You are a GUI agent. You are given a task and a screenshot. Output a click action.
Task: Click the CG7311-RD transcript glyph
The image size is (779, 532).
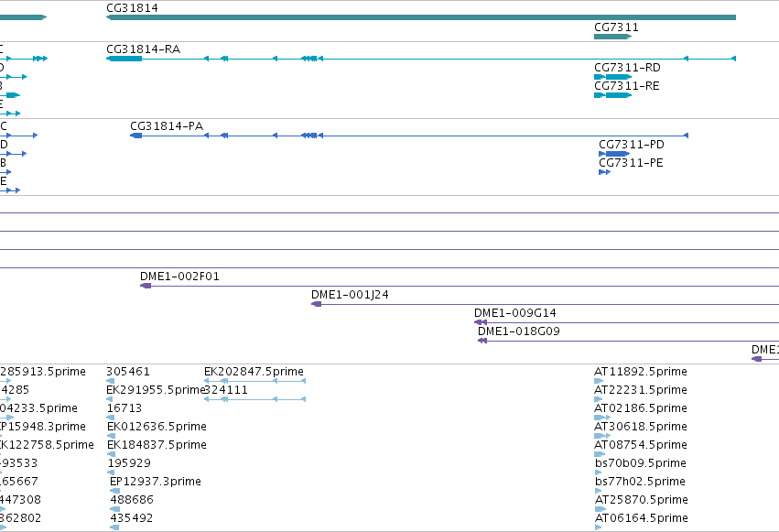point(612,77)
